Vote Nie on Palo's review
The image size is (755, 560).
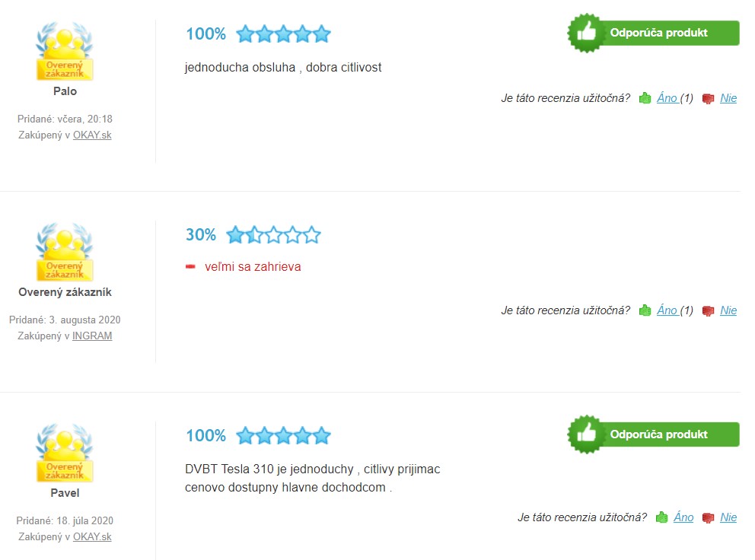pyautogui.click(x=728, y=98)
